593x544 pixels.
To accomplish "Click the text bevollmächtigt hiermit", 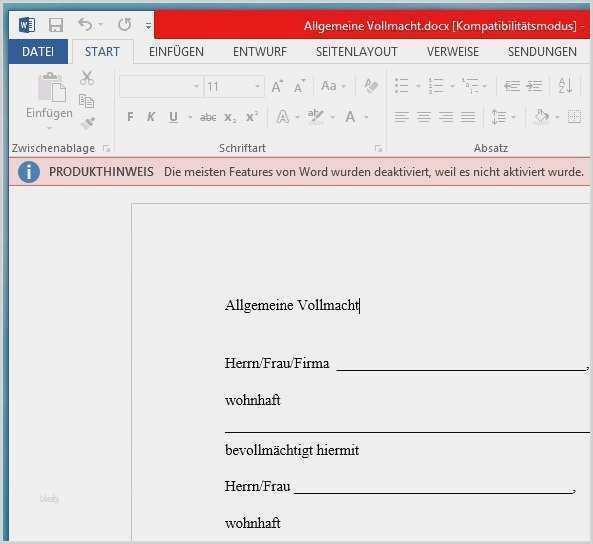I will pos(292,451).
